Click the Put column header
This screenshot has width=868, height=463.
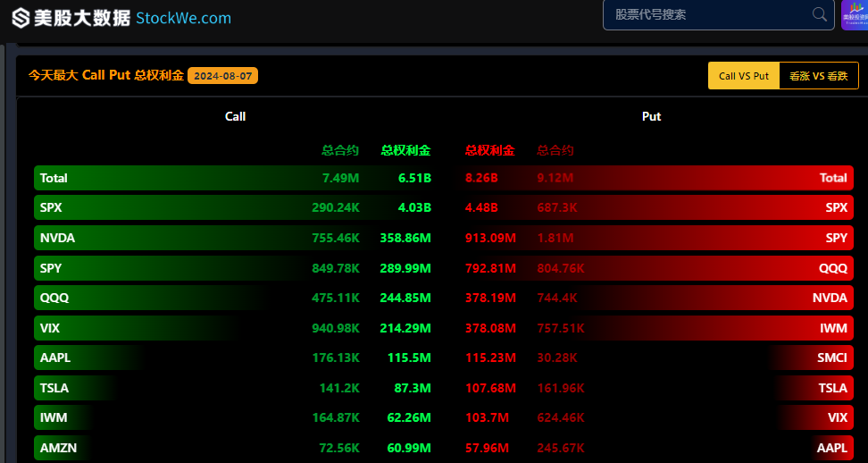pyautogui.click(x=652, y=116)
